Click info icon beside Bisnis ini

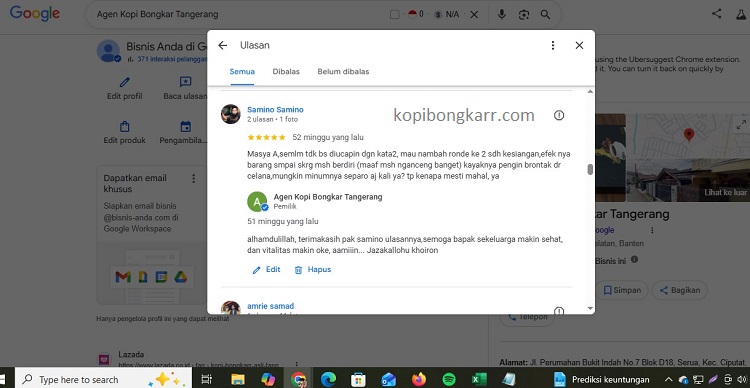634,259
